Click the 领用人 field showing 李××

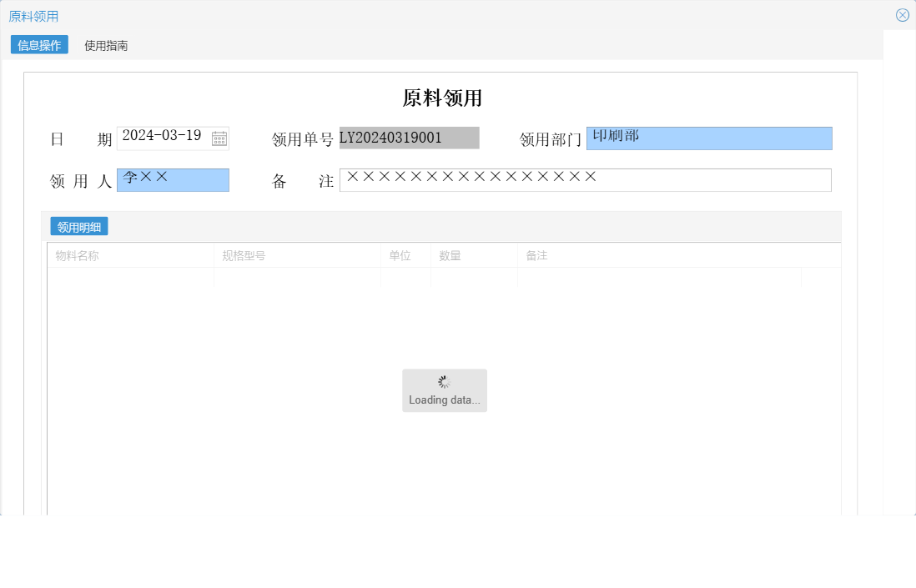173,179
